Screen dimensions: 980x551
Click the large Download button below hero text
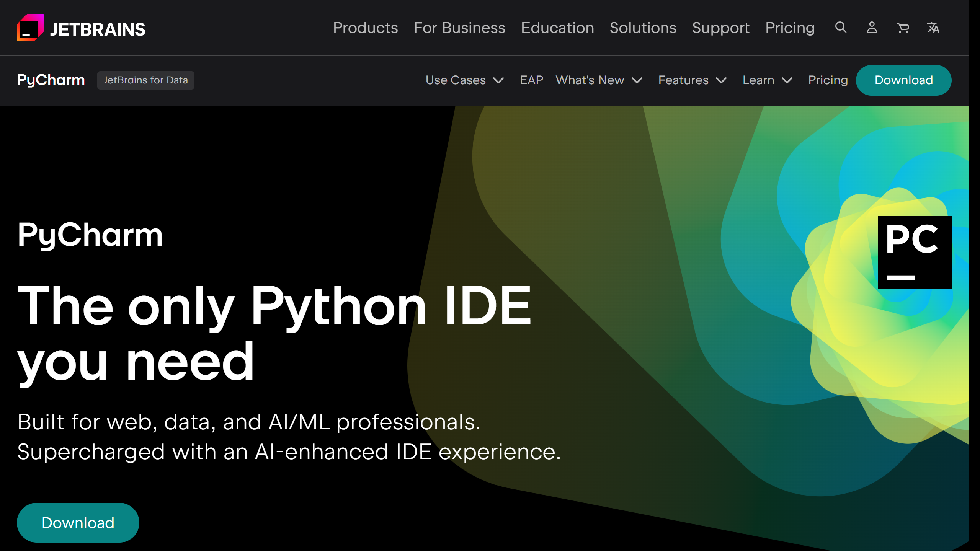pyautogui.click(x=78, y=522)
